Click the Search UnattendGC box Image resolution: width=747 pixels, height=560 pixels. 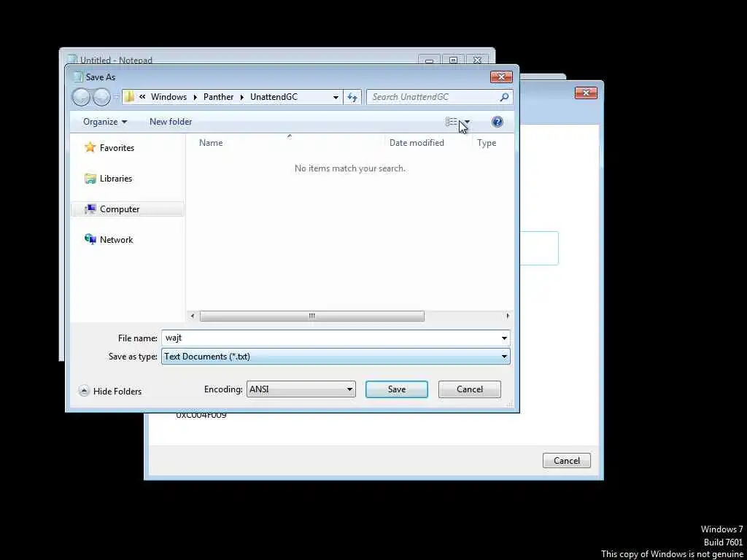point(439,97)
